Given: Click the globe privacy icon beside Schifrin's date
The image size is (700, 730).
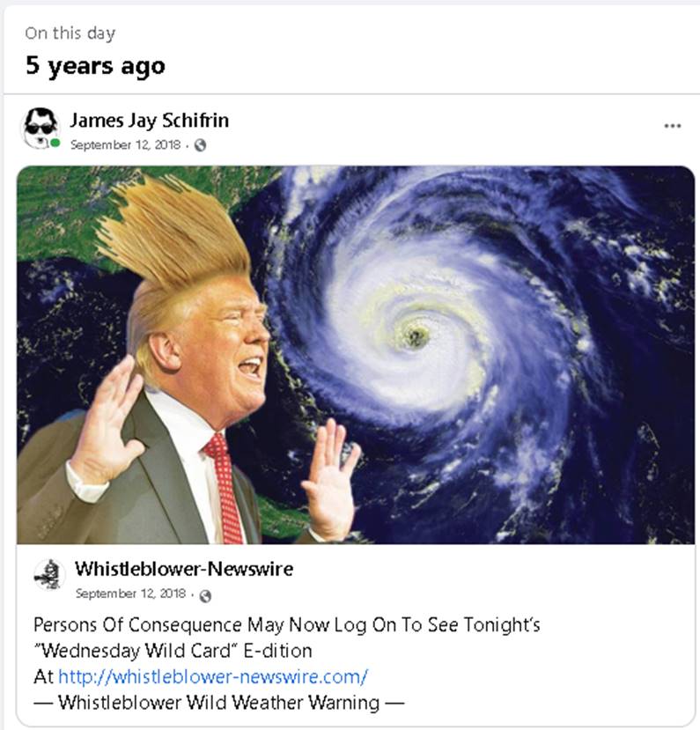Looking at the screenshot, I should (201, 145).
